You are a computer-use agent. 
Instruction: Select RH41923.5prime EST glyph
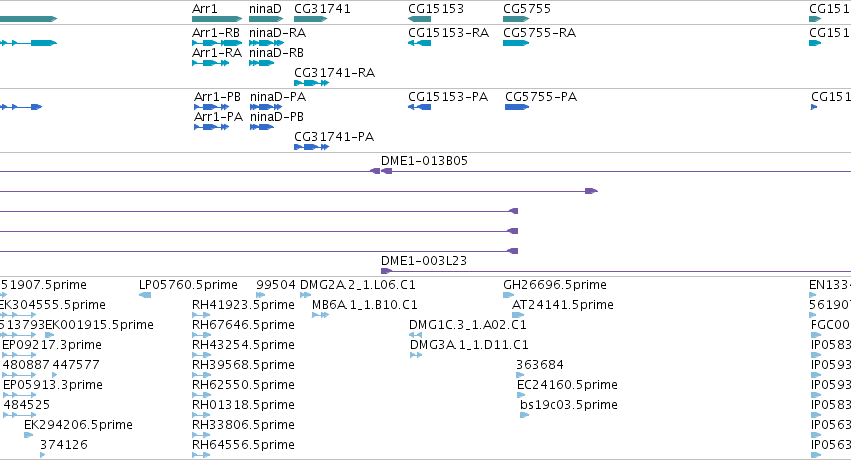tap(201, 315)
